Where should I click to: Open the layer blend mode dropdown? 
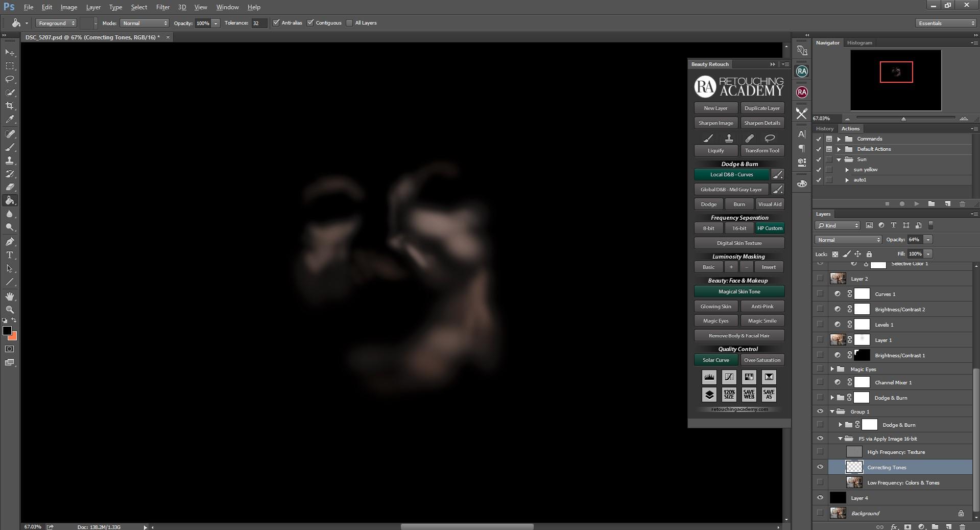[x=848, y=240]
